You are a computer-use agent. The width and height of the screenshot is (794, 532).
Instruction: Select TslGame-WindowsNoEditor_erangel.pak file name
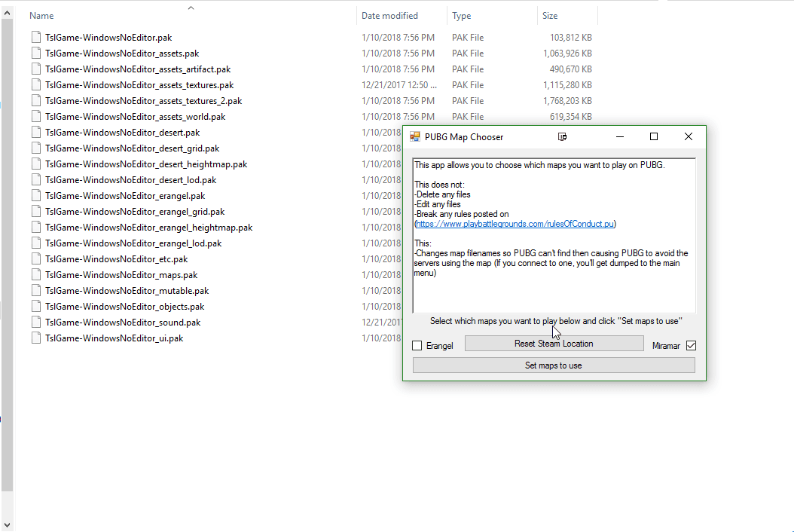pos(125,196)
